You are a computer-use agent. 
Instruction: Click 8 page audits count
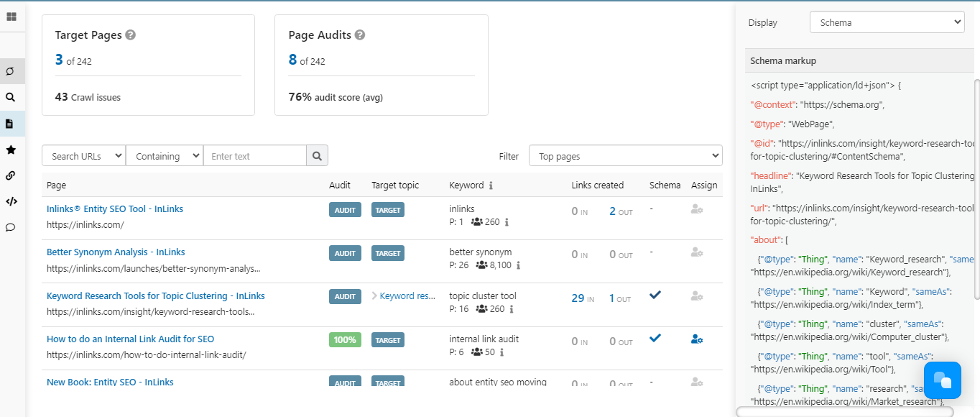point(292,60)
